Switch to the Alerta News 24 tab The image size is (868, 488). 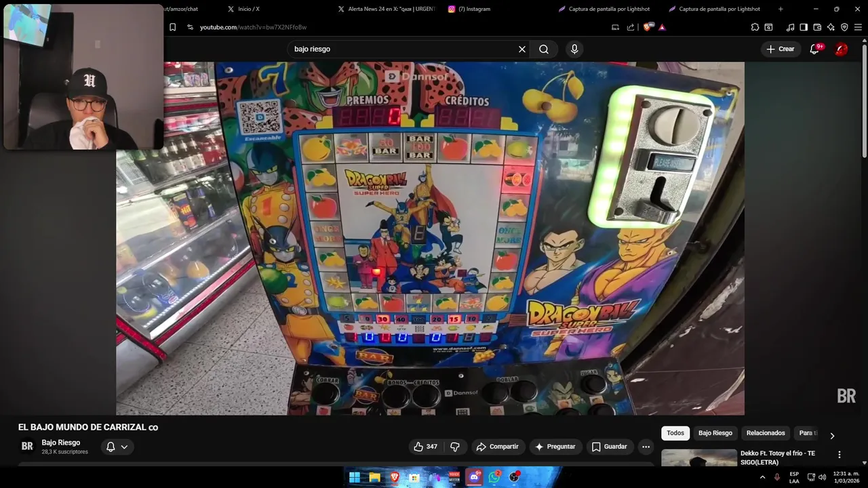point(388,9)
